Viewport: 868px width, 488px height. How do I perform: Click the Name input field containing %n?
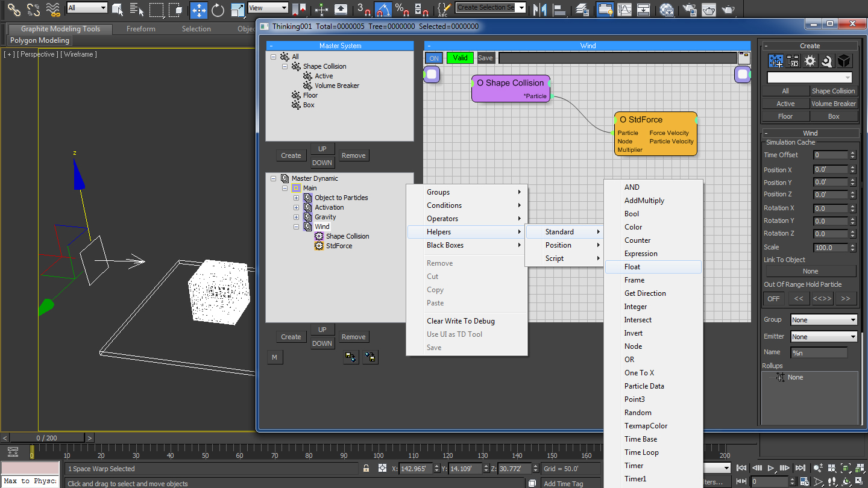click(x=819, y=352)
